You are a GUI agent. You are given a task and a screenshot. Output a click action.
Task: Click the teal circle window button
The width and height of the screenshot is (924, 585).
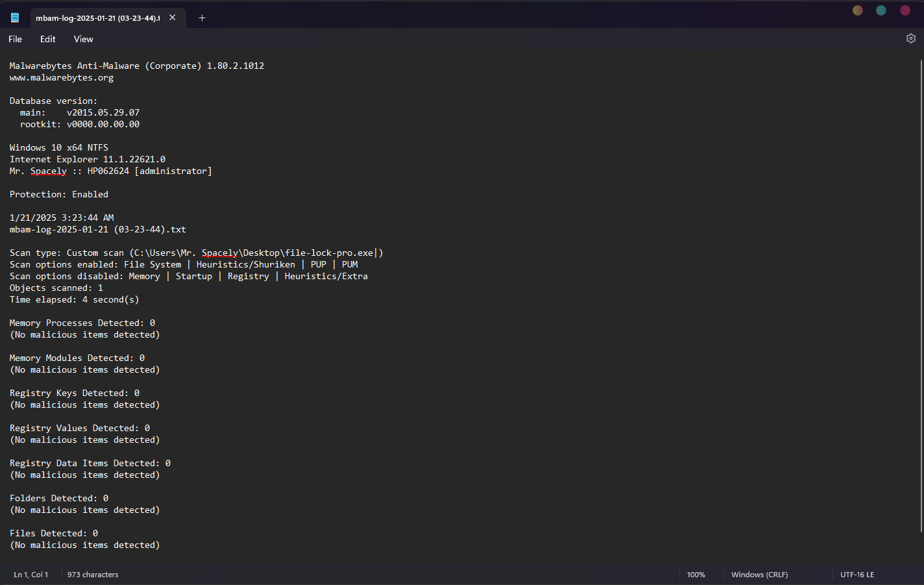coord(881,10)
